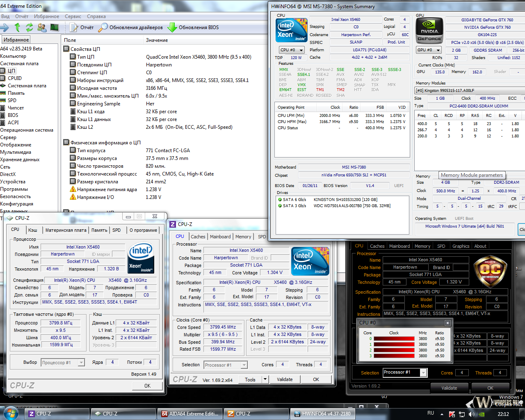This screenshot has height=420, width=525.
Task: Click warning icon beside Напряжение питания ядра
Action: (x=73, y=189)
